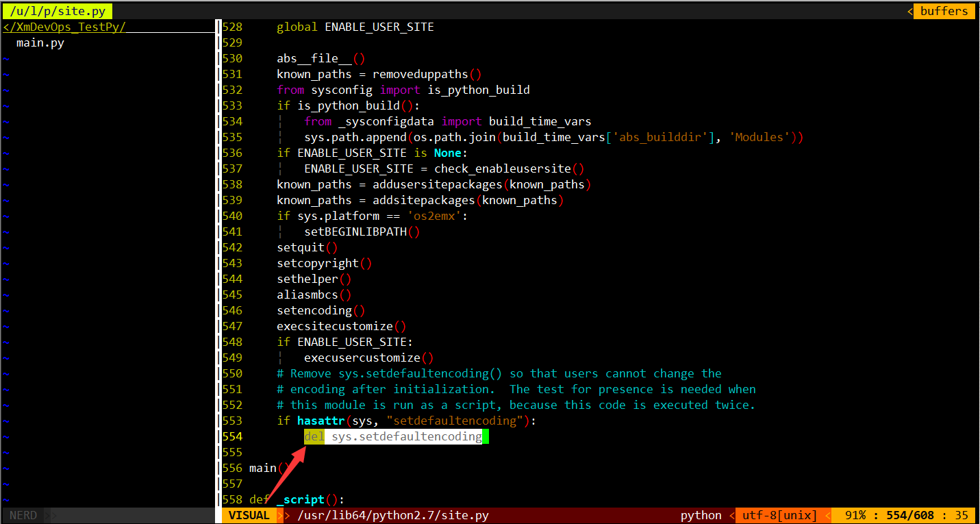Click the column number 35 in statusline
The width and height of the screenshot is (980, 524).
click(x=962, y=515)
